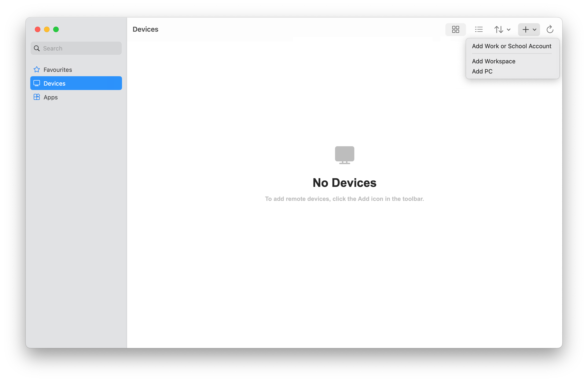Screen dimensions: 588x382
Task: Click the sort arrows icon in the toolbar
Action: click(499, 29)
